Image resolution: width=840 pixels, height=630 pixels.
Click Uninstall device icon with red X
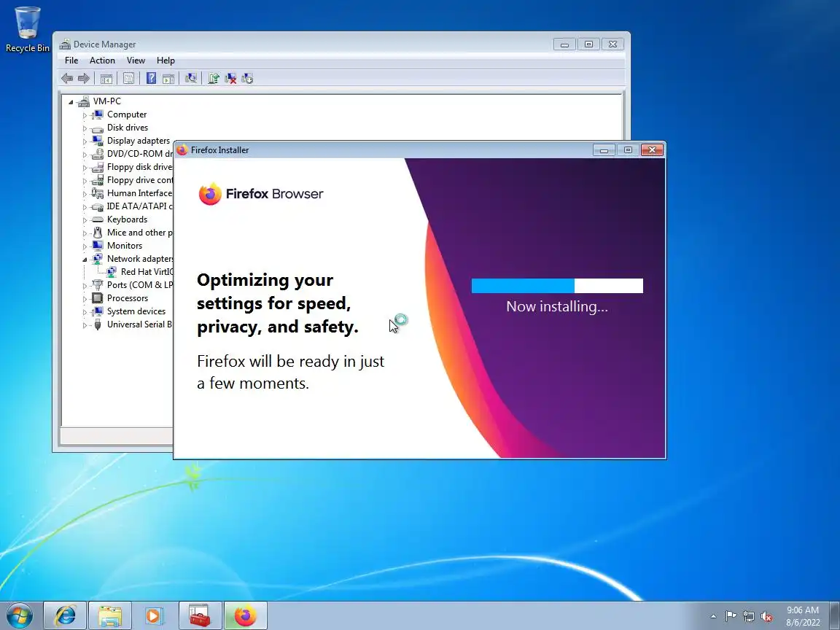coord(230,79)
